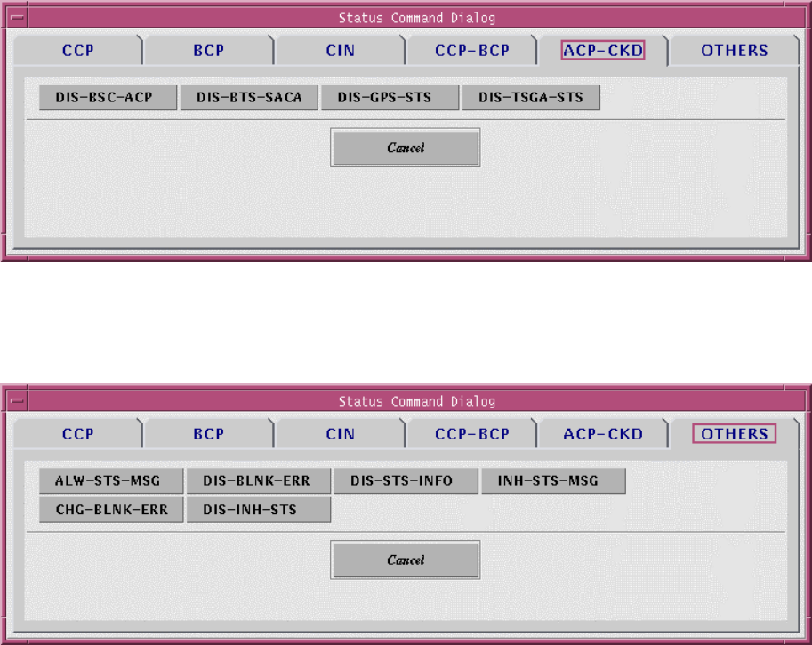The height and width of the screenshot is (645, 812).
Task: Select OTHERS tab in lower dialog
Action: (x=735, y=433)
